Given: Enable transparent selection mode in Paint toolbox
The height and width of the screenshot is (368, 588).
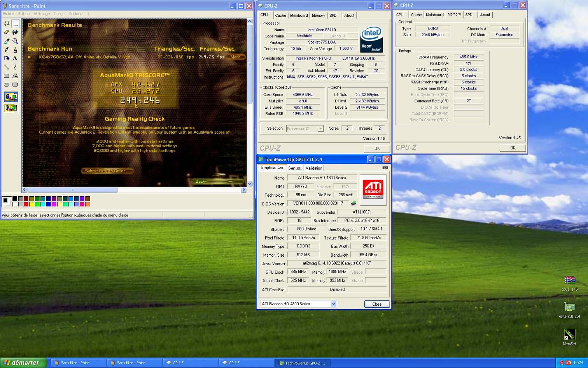Looking at the screenshot, I should [11, 108].
